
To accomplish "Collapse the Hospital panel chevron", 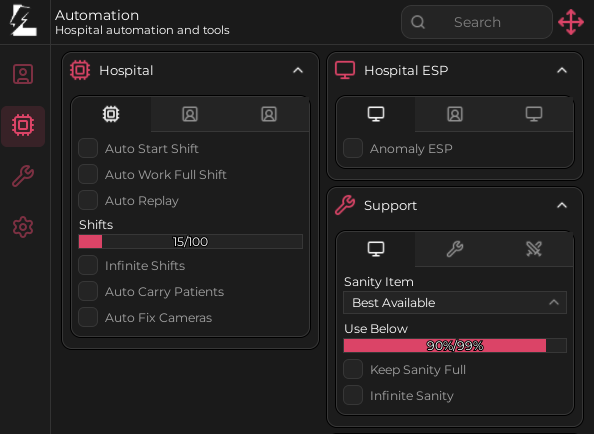I will pyautogui.click(x=298, y=70).
